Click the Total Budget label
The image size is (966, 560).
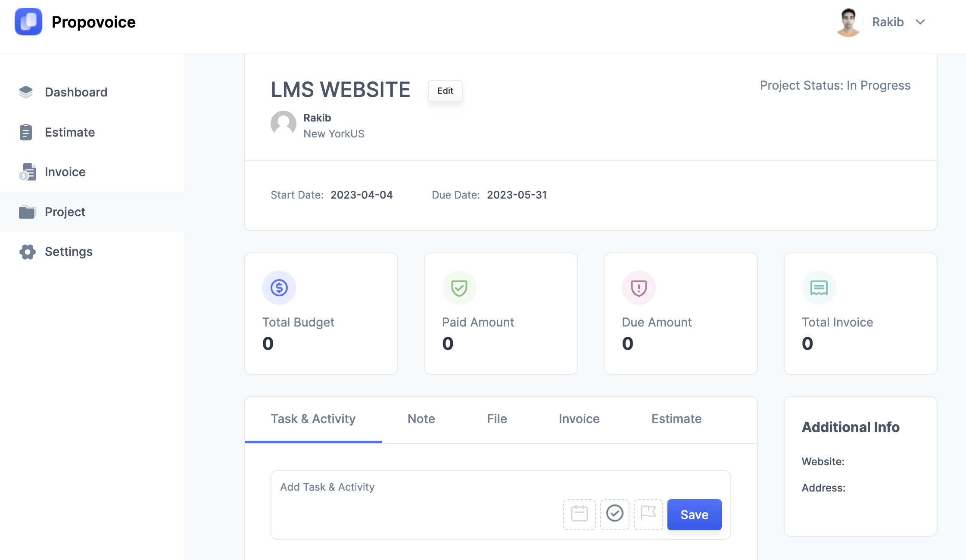tap(298, 322)
